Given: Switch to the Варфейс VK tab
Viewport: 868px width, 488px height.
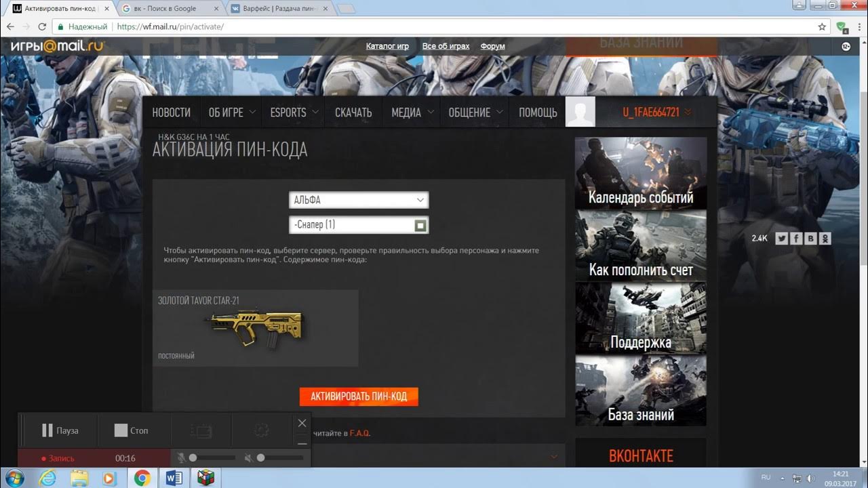Looking at the screenshot, I should 278,8.
